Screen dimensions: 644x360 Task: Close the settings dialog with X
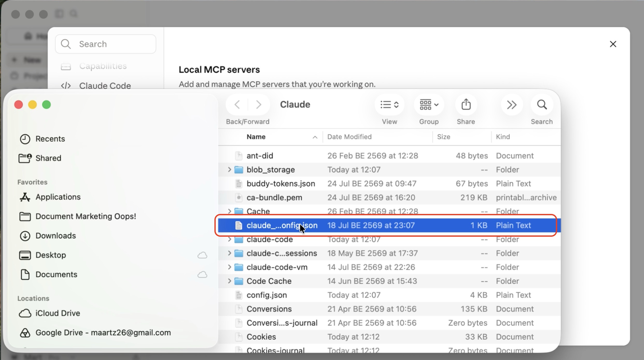pos(613,44)
